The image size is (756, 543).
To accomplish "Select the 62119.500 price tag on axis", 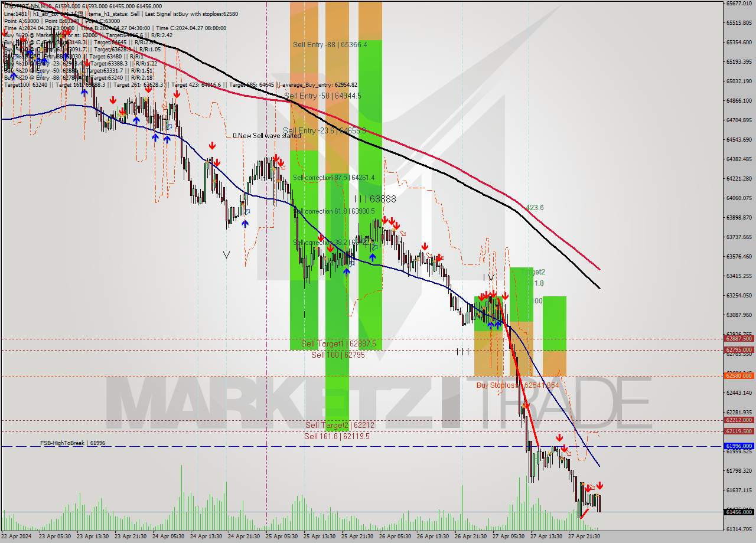I will click(739, 431).
